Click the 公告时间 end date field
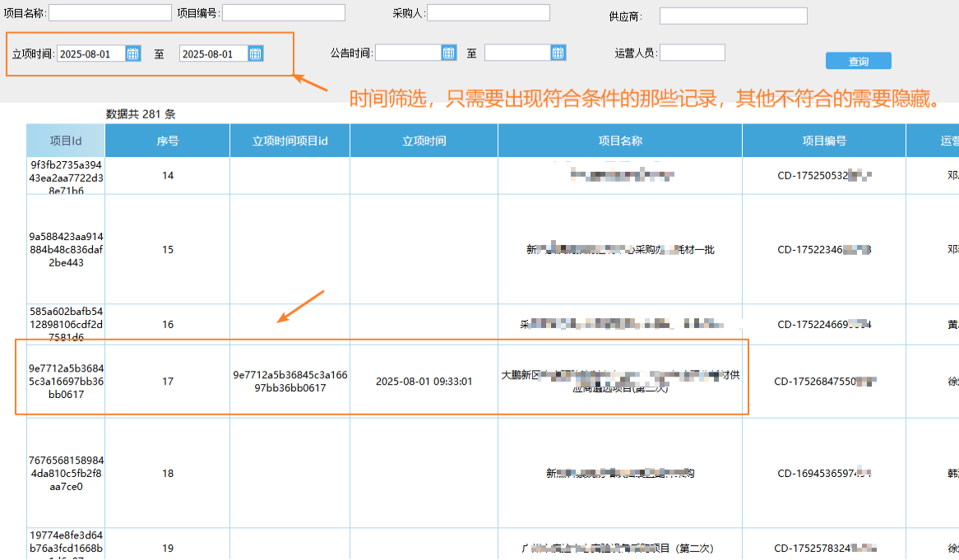 (x=518, y=53)
